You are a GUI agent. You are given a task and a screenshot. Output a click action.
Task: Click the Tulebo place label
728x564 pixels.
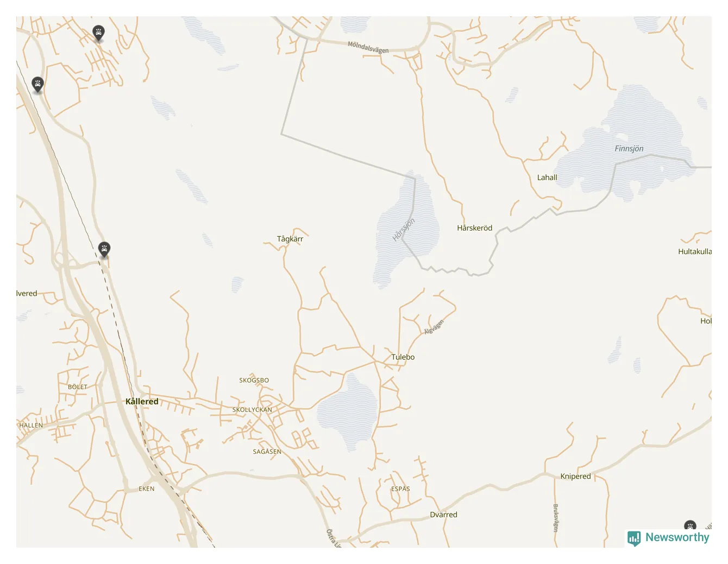pos(403,357)
